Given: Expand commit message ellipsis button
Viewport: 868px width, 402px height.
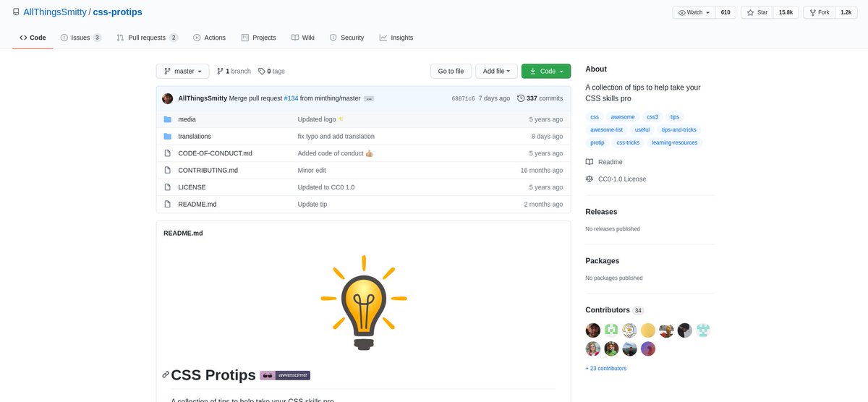Looking at the screenshot, I should click(369, 98).
